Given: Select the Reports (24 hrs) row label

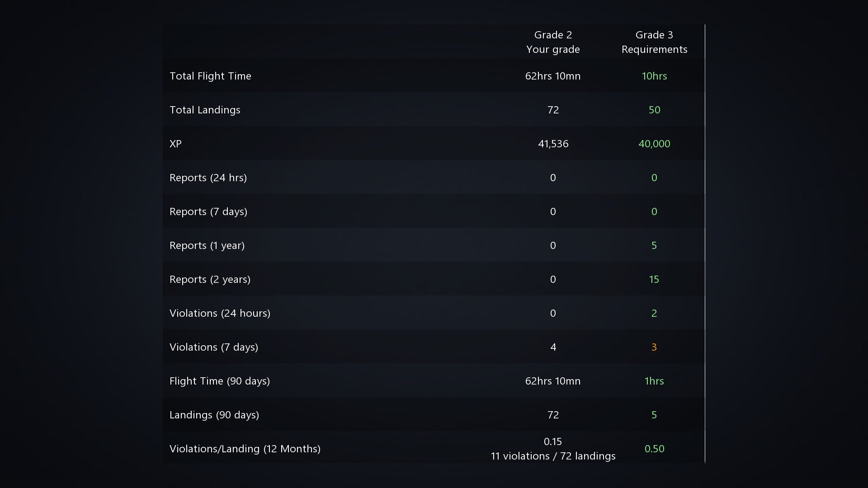Looking at the screenshot, I should coord(208,178).
